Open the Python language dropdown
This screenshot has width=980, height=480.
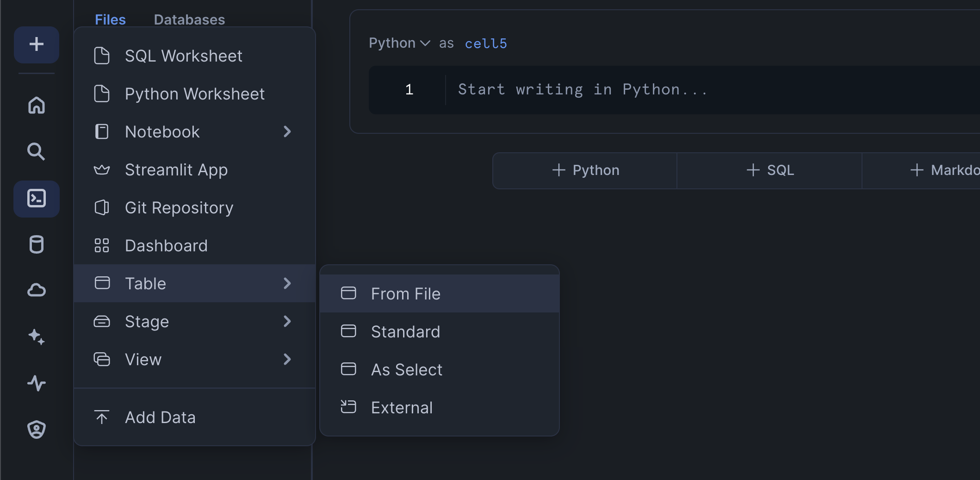tap(399, 43)
